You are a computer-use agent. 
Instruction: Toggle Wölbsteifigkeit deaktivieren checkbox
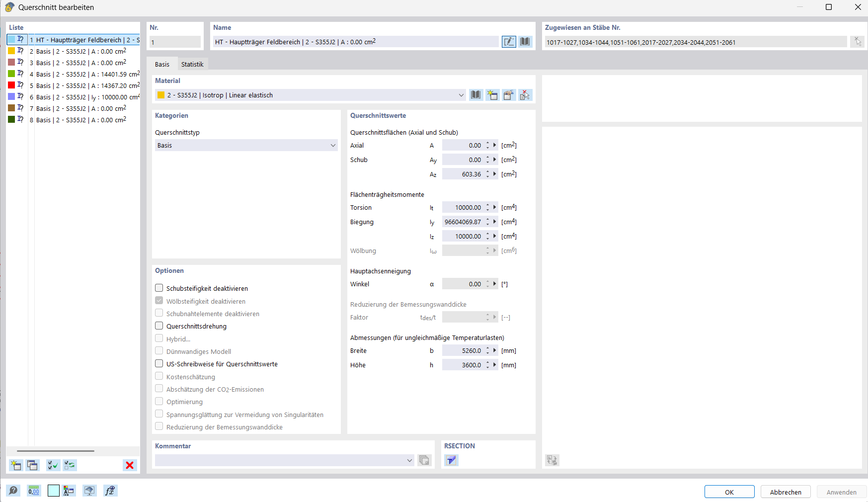[x=159, y=301]
